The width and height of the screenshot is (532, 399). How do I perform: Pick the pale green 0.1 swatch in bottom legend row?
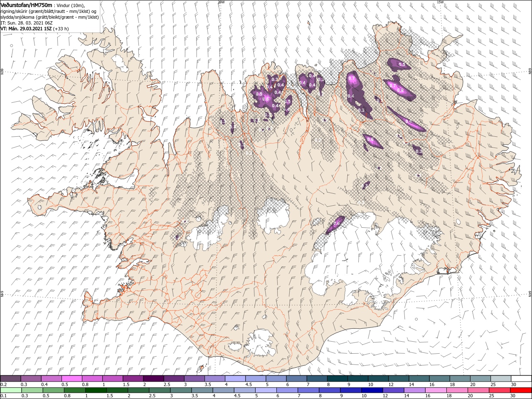pos(11,390)
